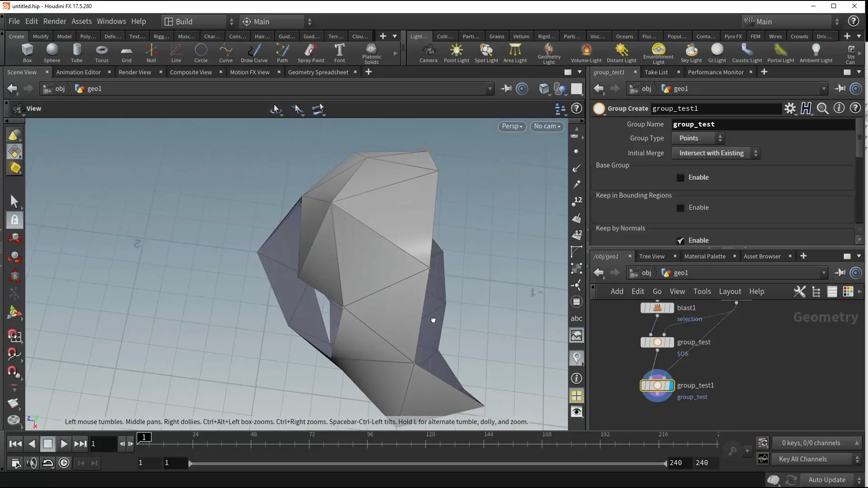Create a Volume Light
Image resolution: width=868 pixels, height=488 pixels.
(x=586, y=53)
